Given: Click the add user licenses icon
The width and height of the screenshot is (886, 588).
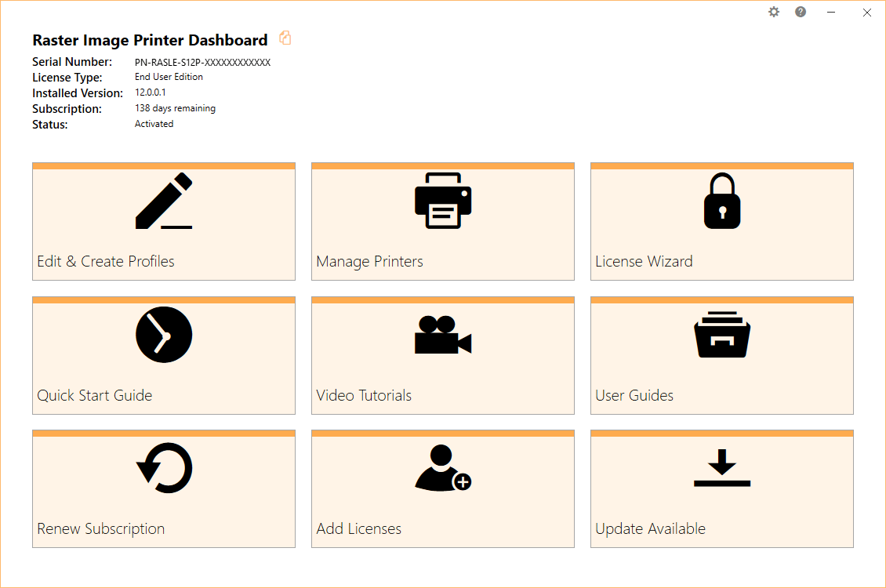Looking at the screenshot, I should click(443, 468).
